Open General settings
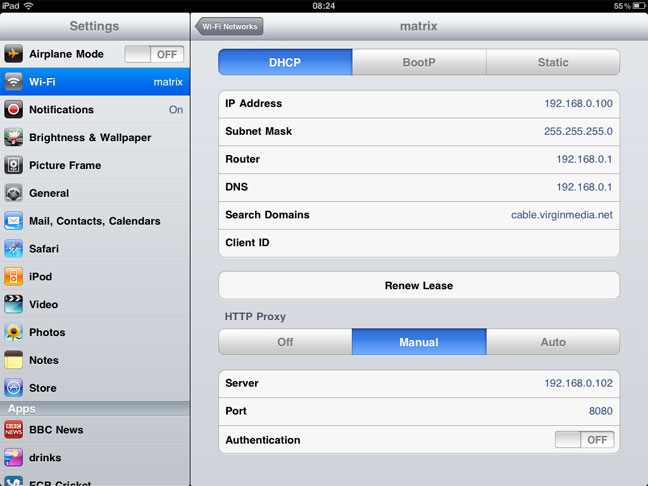This screenshot has width=648, height=486. [95, 193]
